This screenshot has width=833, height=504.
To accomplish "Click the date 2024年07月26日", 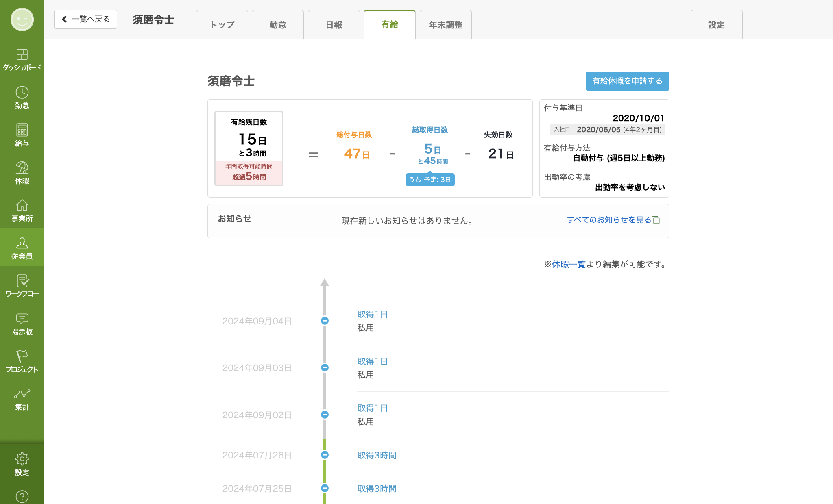I will (x=257, y=455).
